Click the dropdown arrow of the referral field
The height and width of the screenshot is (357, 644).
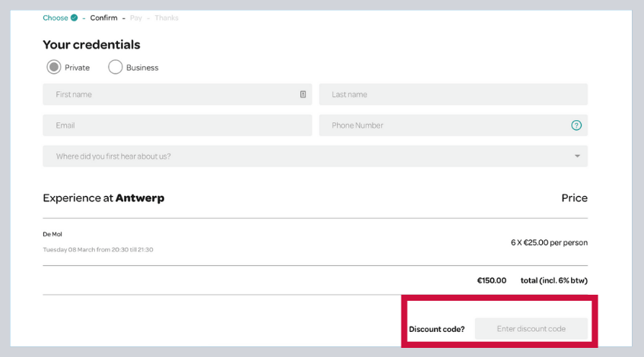pos(577,156)
